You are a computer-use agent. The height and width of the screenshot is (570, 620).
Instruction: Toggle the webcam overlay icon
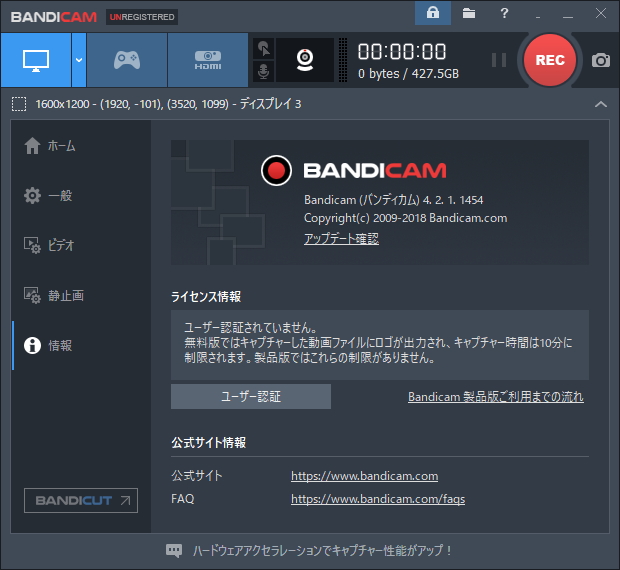(305, 60)
